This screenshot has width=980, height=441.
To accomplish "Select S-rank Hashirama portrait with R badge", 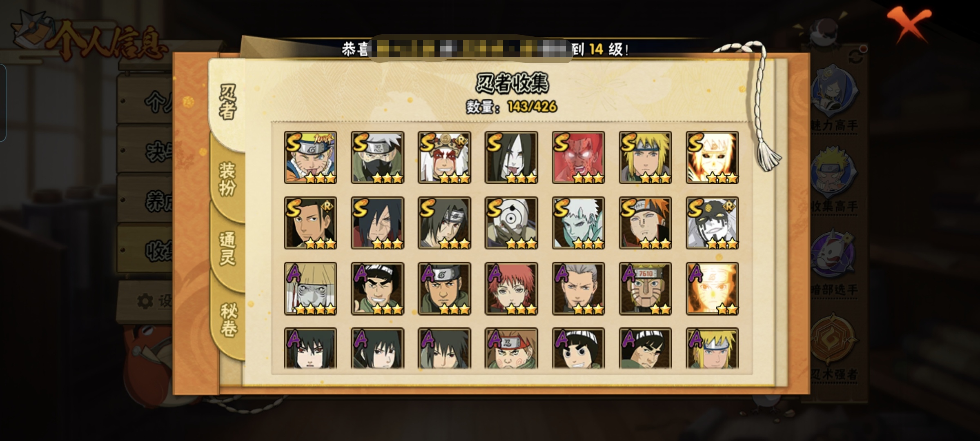I will [x=311, y=223].
